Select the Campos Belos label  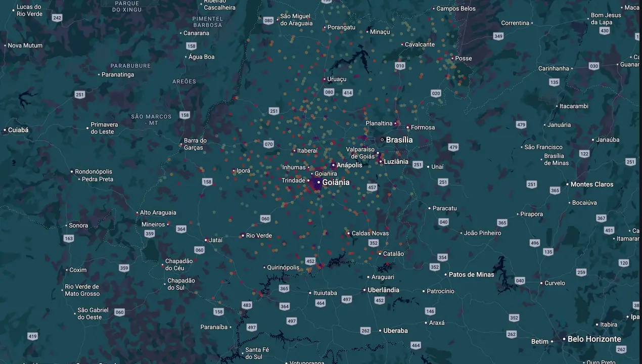[x=456, y=9]
